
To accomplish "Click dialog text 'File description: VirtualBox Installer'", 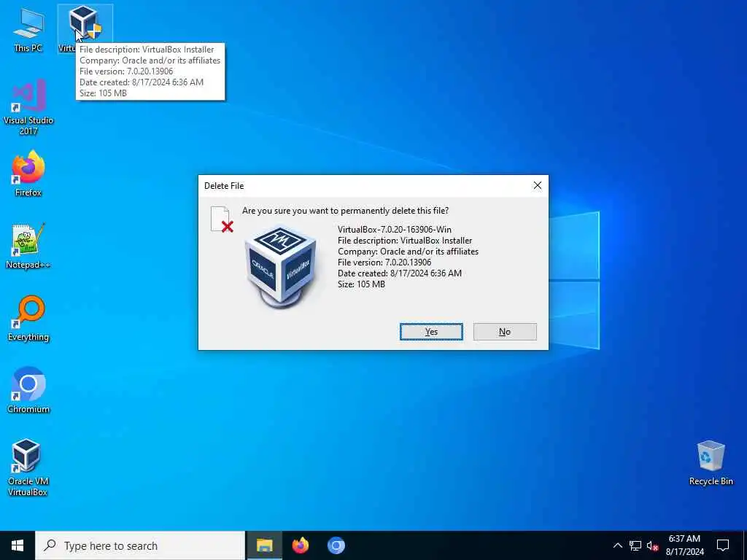I will click(405, 241).
